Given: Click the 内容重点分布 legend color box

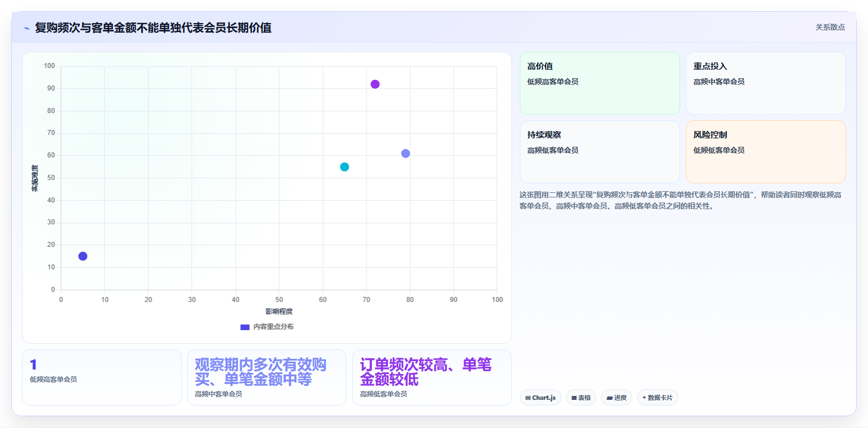Looking at the screenshot, I should pos(245,327).
